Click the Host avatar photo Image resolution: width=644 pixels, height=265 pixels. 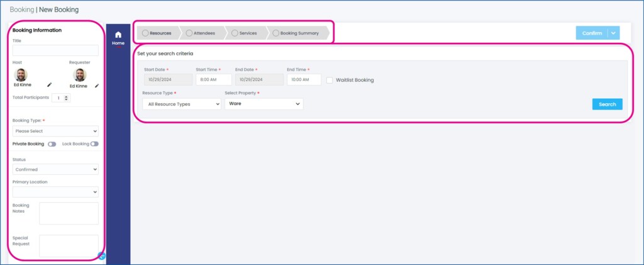click(x=21, y=75)
